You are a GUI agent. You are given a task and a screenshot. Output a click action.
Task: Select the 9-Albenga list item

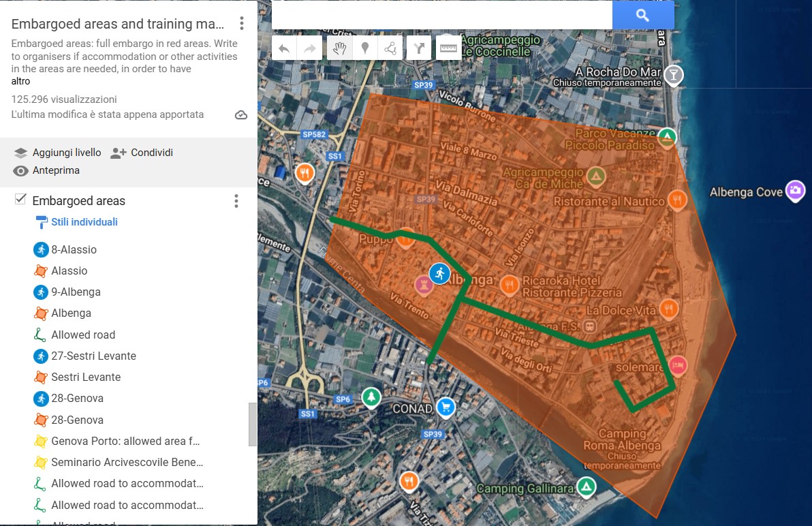pos(76,292)
